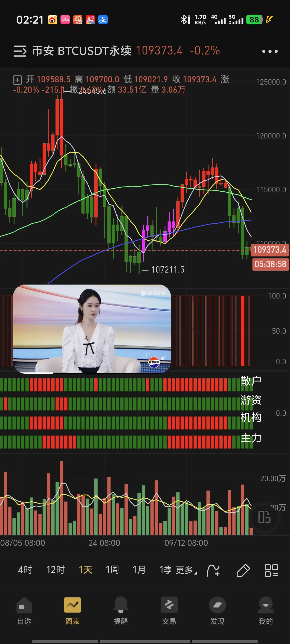Tap the 08/05 08:00 date label
This screenshot has width=290, height=644.
pos(23,543)
